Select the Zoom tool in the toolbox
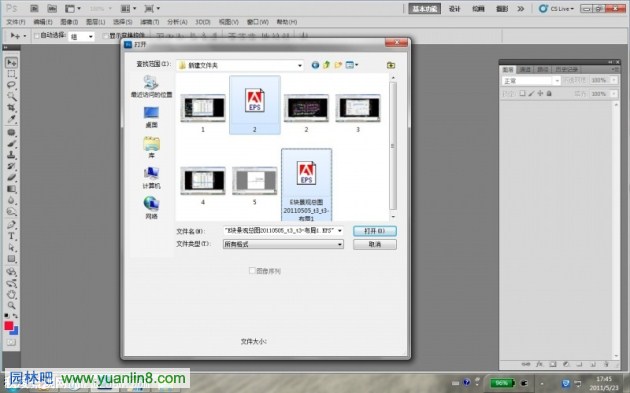The image size is (630, 393). click(11, 306)
